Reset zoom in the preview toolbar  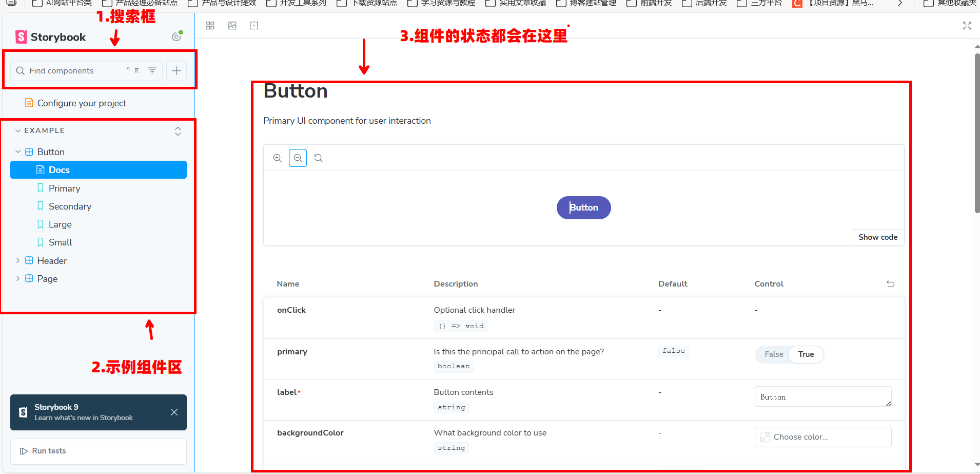point(319,158)
